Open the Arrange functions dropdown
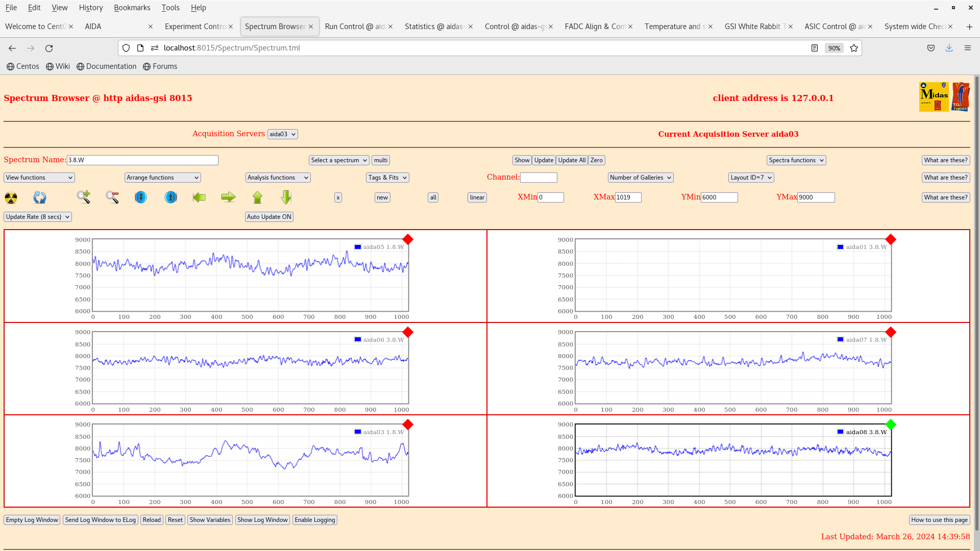 (162, 178)
